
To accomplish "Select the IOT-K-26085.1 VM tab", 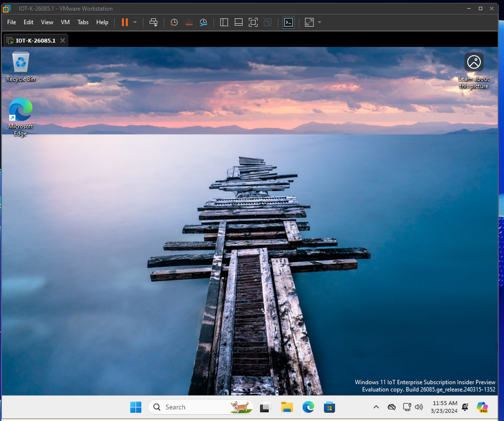I will [x=36, y=41].
